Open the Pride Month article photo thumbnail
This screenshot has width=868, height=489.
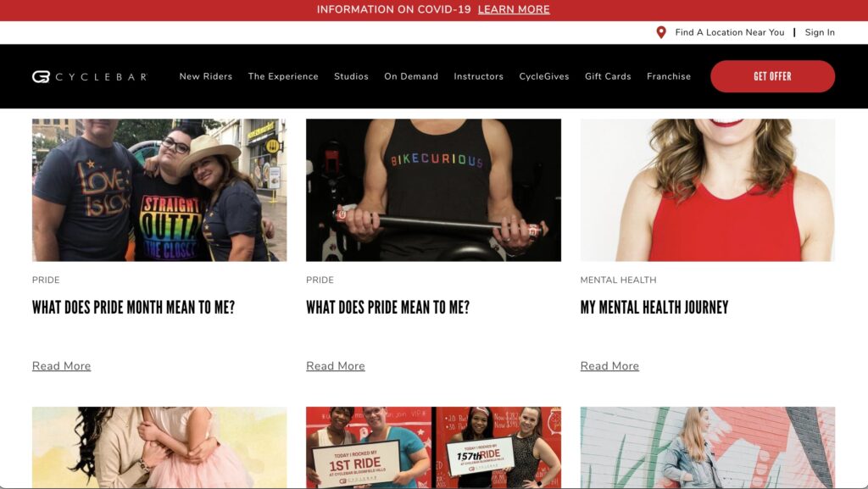[x=159, y=190]
